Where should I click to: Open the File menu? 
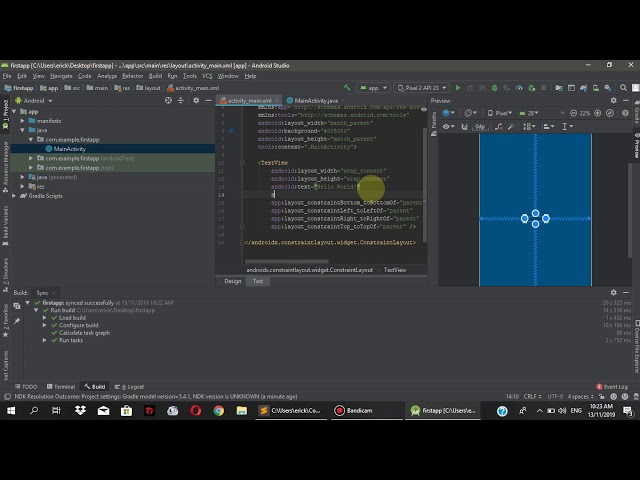coord(7,76)
